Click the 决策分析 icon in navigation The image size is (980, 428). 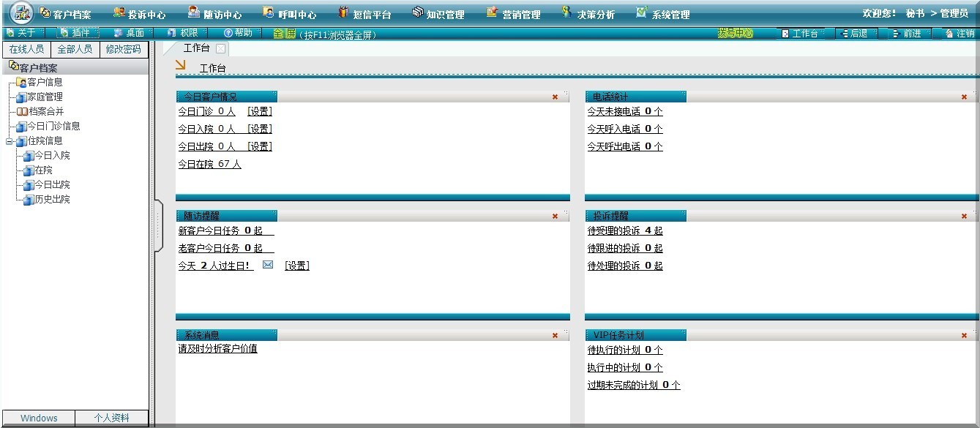[x=566, y=12]
